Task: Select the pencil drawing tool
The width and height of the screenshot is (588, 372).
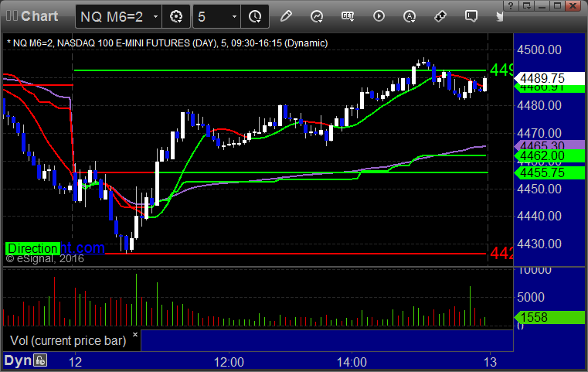Action: tap(286, 16)
